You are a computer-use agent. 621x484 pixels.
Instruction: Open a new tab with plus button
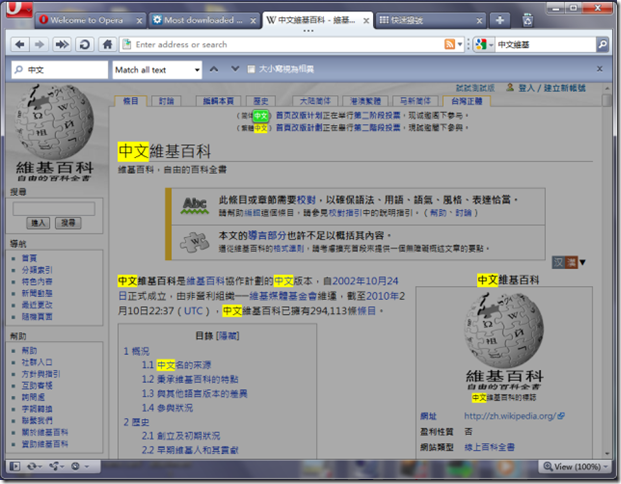pos(500,20)
